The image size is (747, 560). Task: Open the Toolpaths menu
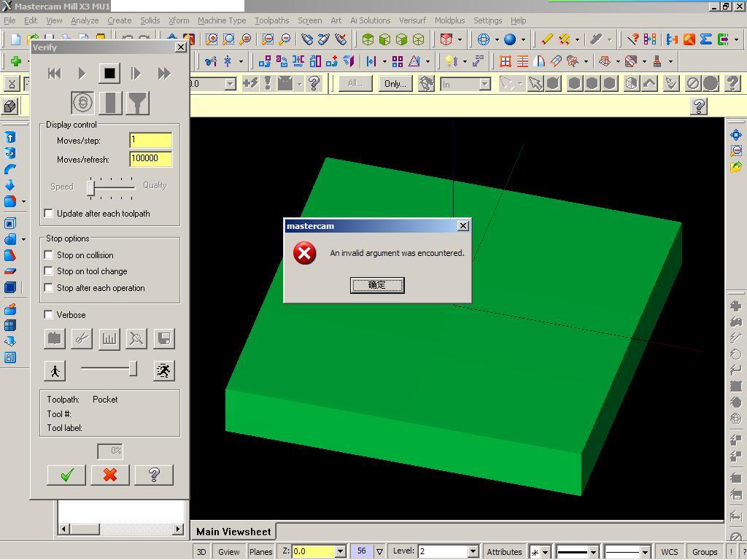[x=272, y=20]
